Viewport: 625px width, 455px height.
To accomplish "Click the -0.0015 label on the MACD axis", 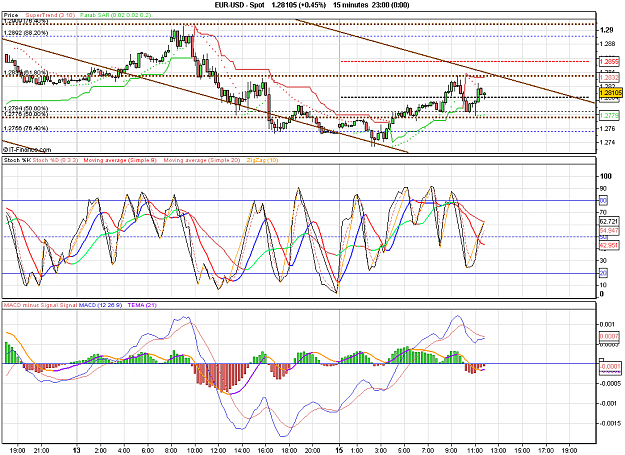I will (609, 424).
